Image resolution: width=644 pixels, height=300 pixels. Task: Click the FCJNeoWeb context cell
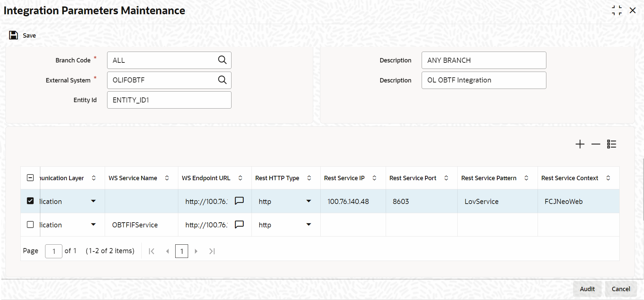578,201
